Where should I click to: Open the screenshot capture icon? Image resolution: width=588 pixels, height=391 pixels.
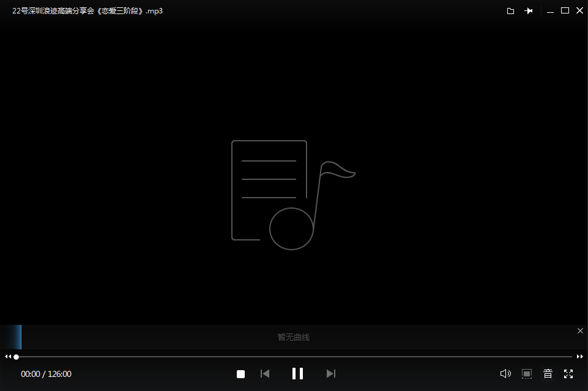point(527,374)
